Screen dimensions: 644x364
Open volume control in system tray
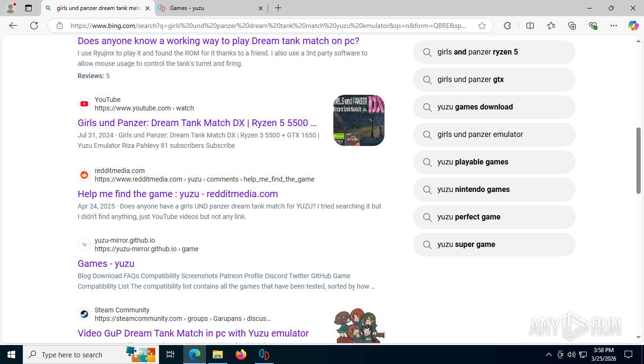click(x=571, y=355)
